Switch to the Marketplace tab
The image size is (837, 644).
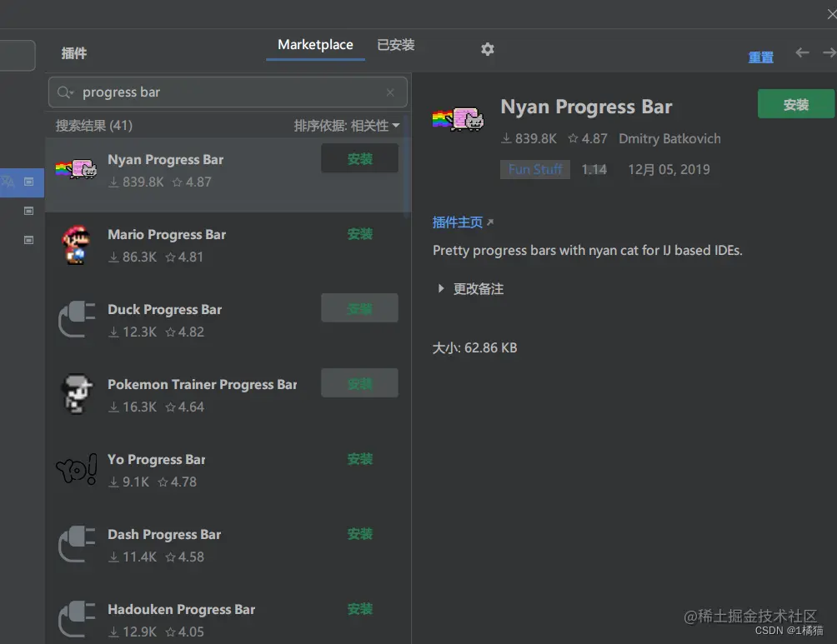click(x=315, y=45)
